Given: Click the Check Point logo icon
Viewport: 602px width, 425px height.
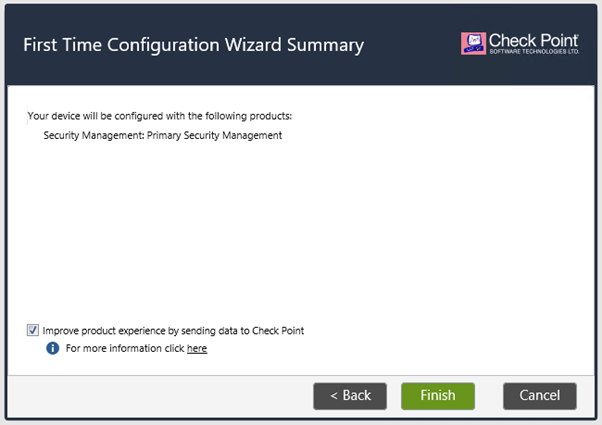Looking at the screenshot, I should point(472,43).
